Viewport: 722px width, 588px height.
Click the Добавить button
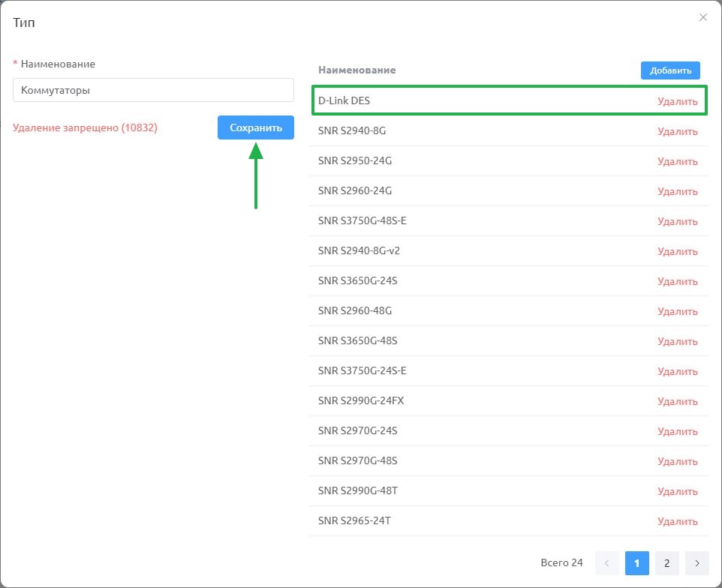coord(670,70)
